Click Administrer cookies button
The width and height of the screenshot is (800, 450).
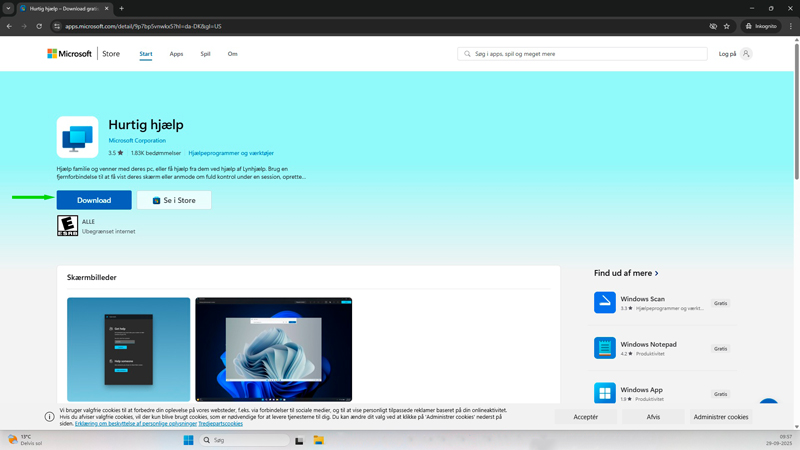click(720, 417)
